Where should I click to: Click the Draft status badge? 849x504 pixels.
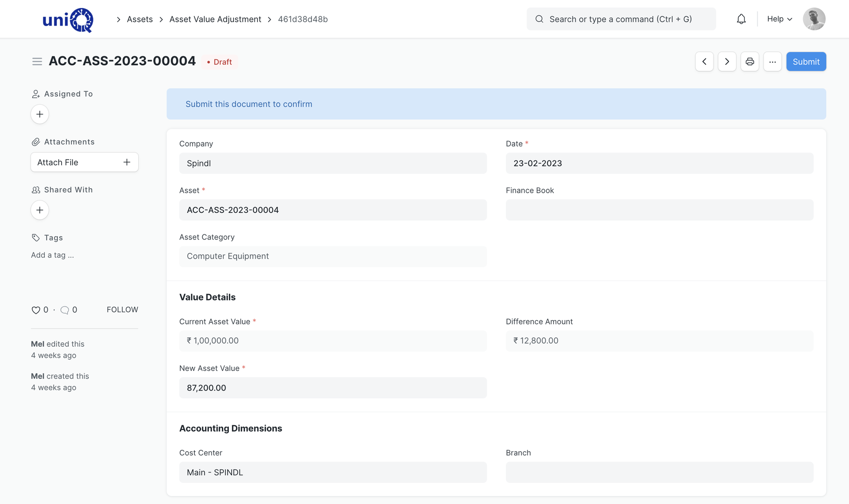(x=219, y=62)
